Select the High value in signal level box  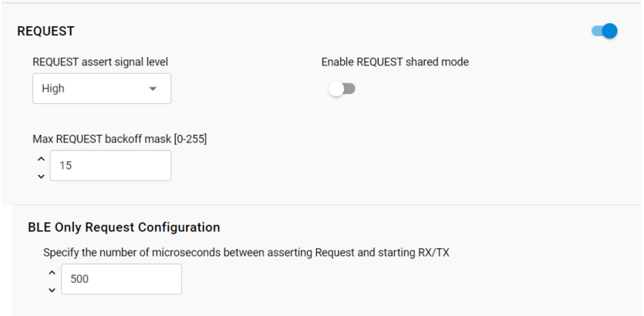click(x=53, y=89)
